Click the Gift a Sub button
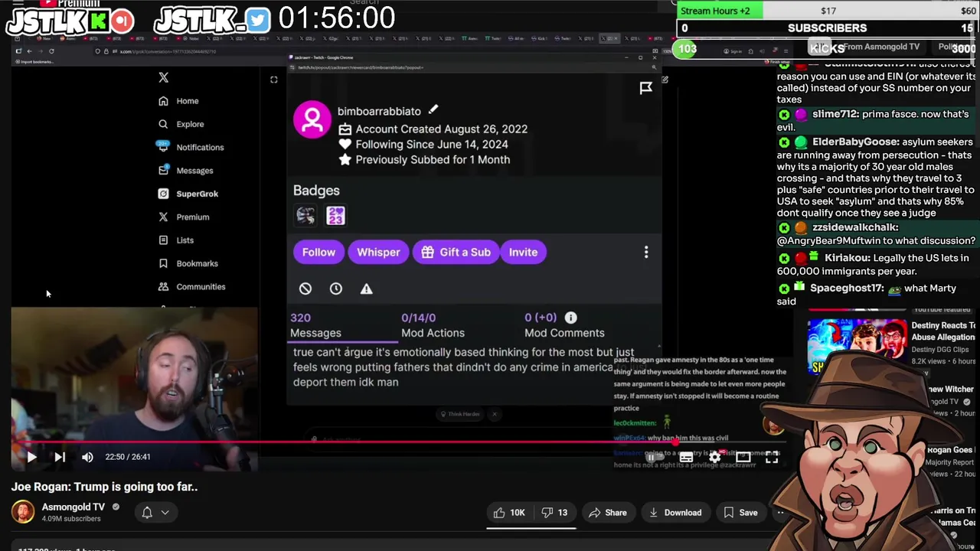 pos(456,252)
